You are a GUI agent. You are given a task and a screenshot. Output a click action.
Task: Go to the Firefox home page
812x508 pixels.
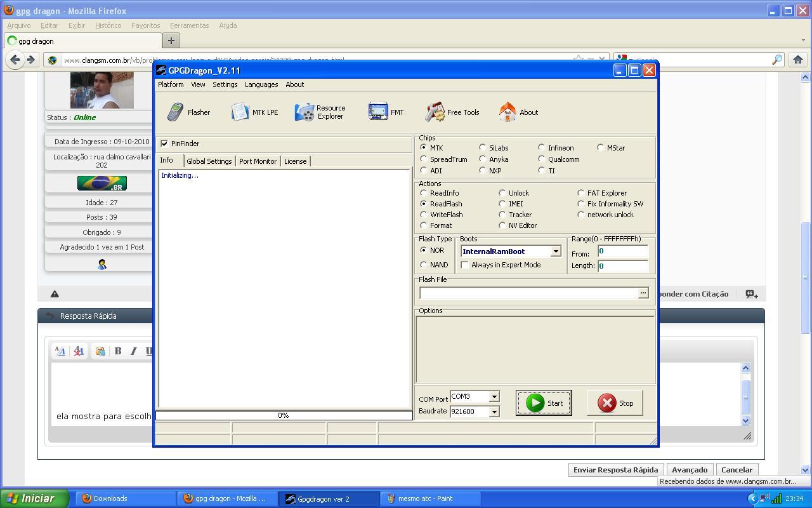pos(798,60)
